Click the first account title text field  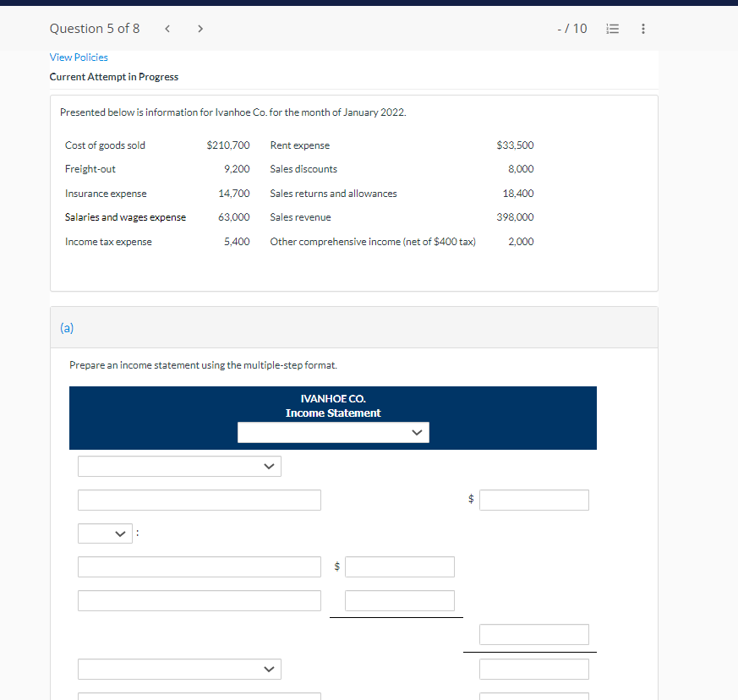pyautogui.click(x=200, y=500)
